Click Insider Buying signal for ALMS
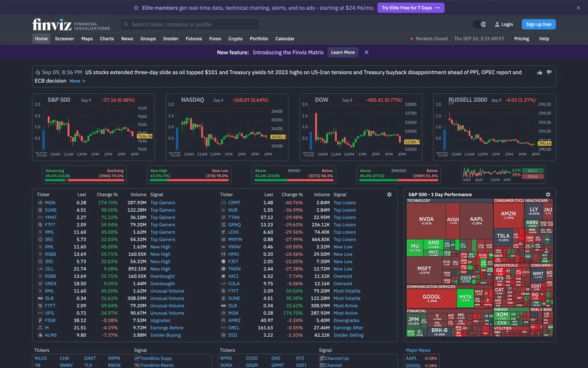588x368 pixels. [x=165, y=335]
